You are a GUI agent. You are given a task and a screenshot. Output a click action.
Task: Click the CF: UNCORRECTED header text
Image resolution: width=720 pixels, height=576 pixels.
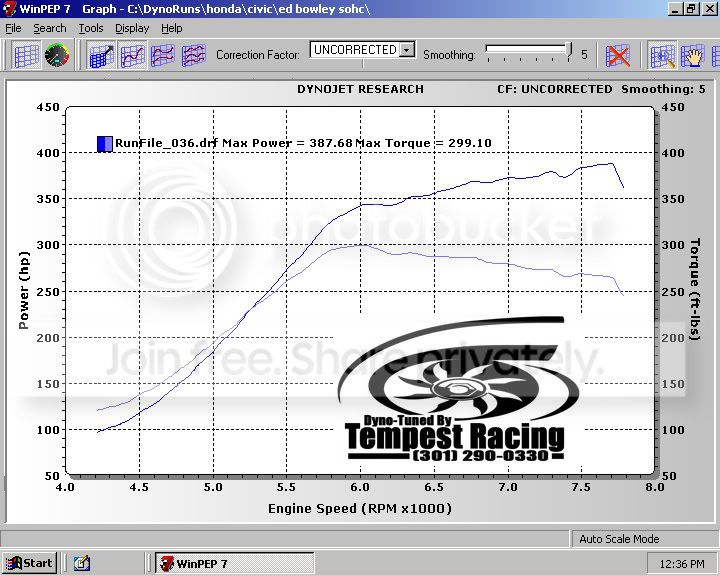[x=555, y=89]
